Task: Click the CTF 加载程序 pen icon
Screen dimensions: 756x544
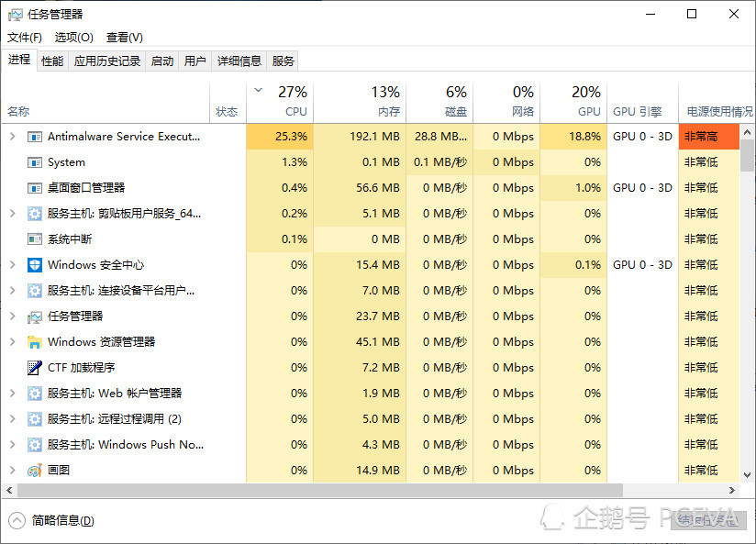Action: coord(34,368)
